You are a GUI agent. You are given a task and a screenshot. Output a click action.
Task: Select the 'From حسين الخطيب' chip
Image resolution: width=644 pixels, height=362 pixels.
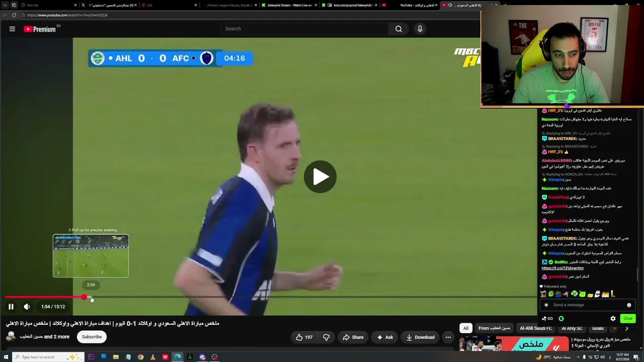tap(494, 328)
